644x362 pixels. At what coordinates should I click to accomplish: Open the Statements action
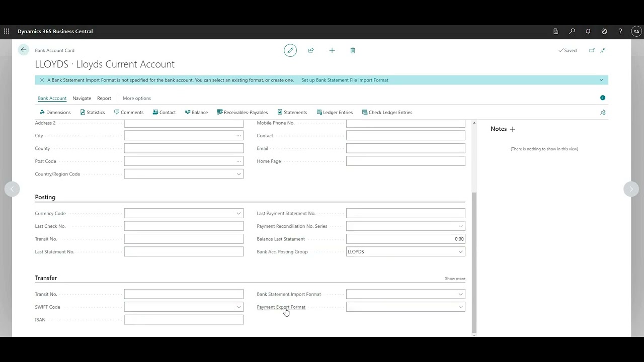tap(292, 113)
